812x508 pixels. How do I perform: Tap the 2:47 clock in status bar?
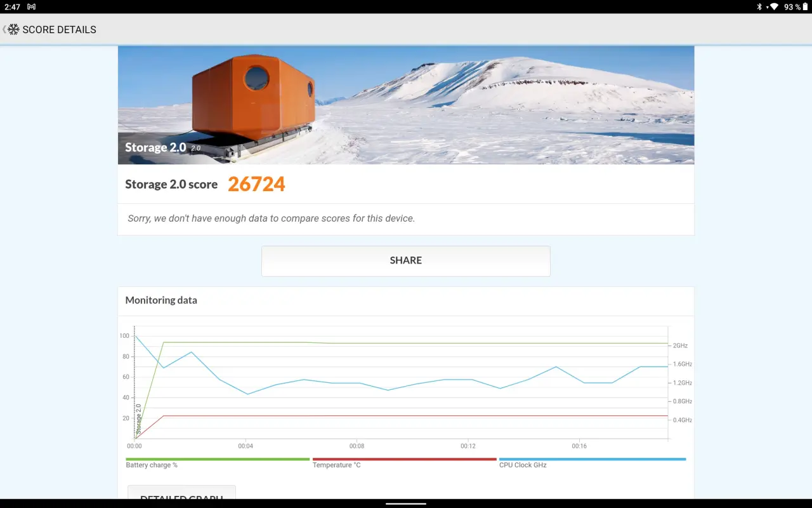click(x=11, y=7)
